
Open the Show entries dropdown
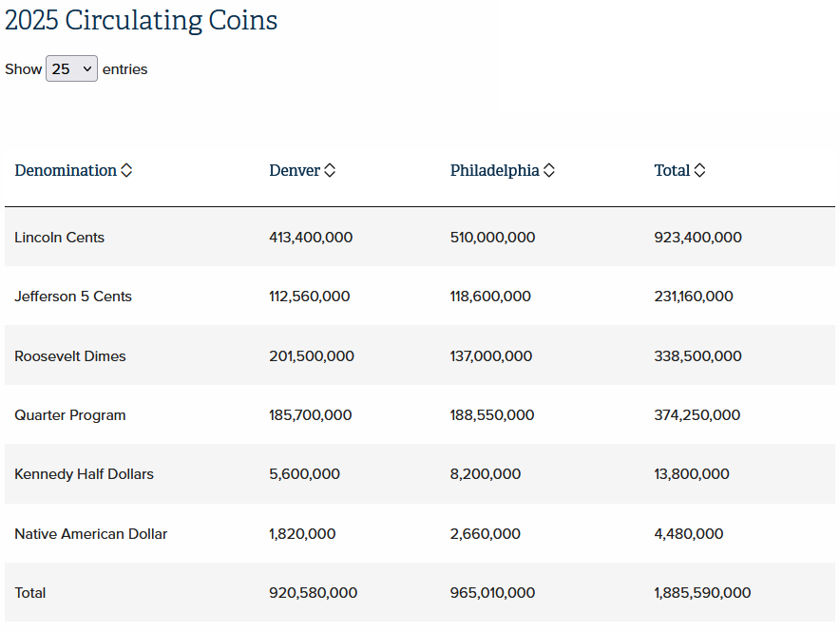[x=72, y=68]
